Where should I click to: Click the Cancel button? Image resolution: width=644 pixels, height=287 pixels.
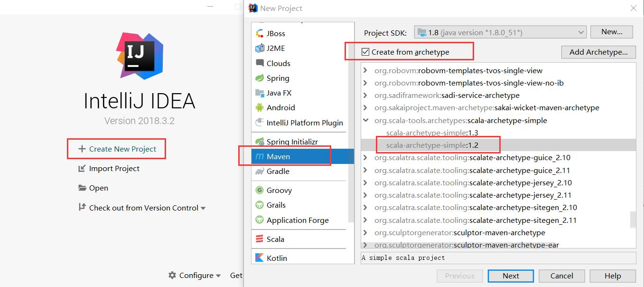tap(562, 276)
